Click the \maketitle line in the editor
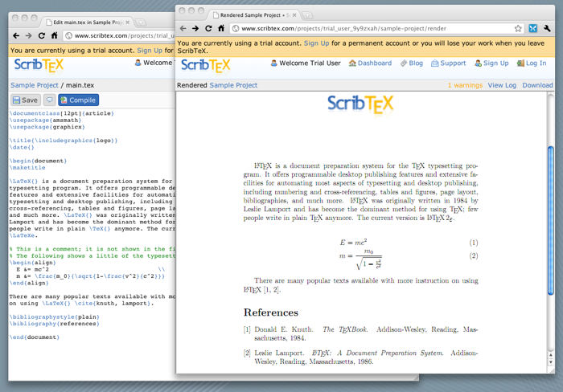 point(27,168)
